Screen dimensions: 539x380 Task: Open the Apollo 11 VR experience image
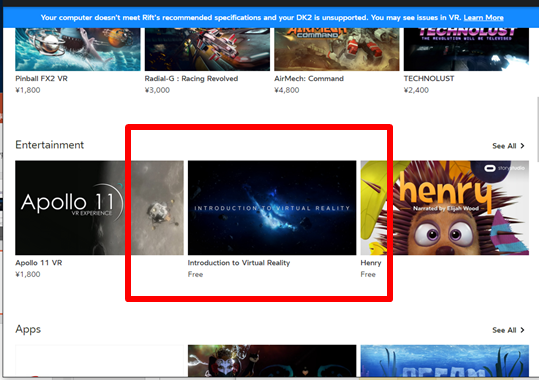click(99, 208)
